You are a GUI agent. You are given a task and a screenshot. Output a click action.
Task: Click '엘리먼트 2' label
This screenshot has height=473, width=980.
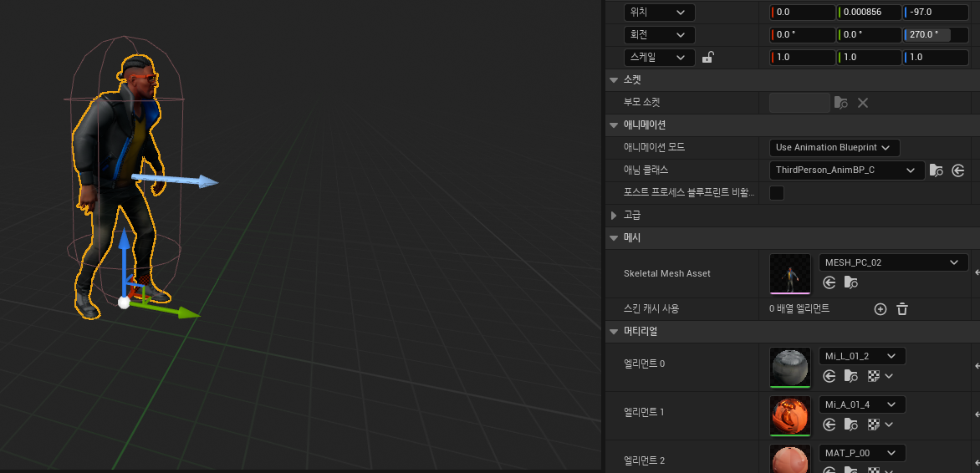click(645, 460)
